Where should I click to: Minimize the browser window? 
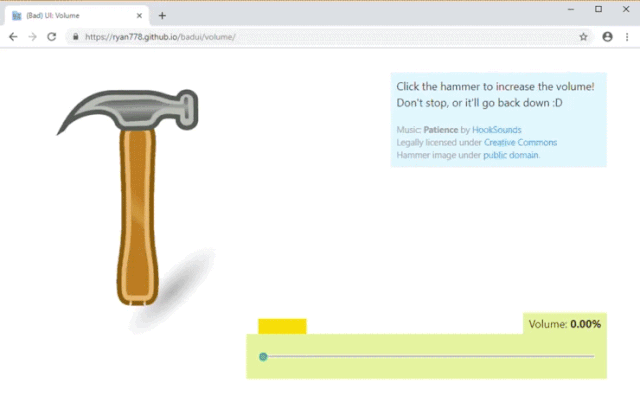point(571,9)
